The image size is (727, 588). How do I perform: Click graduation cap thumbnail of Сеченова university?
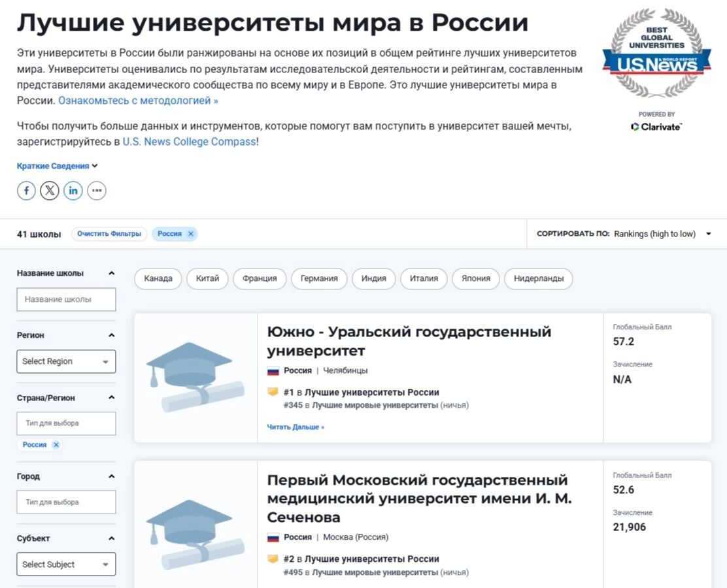tap(195, 535)
